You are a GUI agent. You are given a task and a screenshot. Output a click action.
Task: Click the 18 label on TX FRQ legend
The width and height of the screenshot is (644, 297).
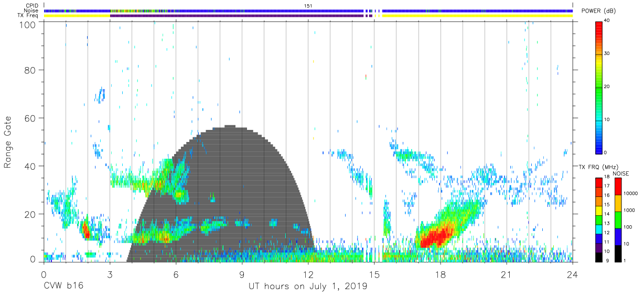pyautogui.click(x=606, y=177)
